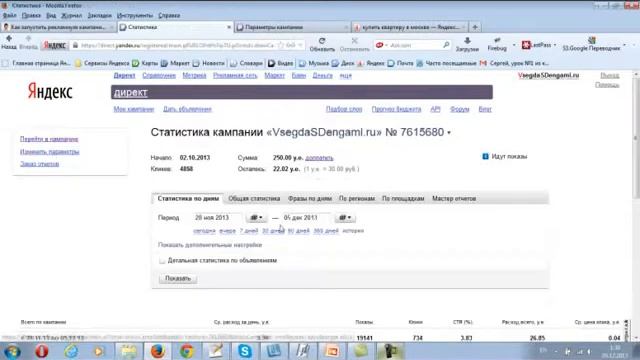The width and height of the screenshot is (640, 360).
Task: Click the Reload page icon
Action: pos(322,41)
